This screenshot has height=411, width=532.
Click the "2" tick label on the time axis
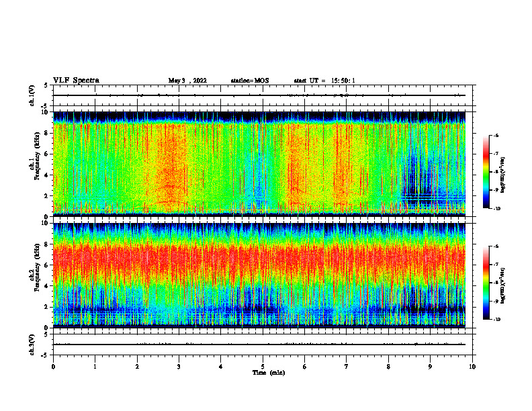(x=137, y=367)
